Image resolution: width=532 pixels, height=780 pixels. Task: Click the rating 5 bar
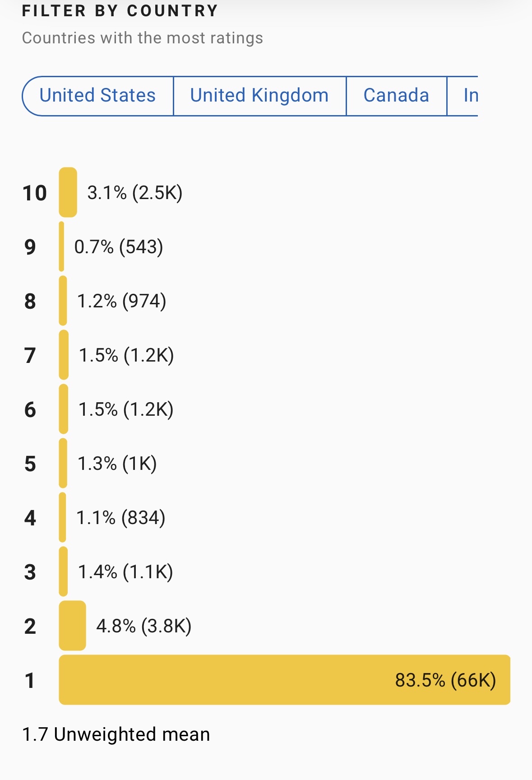point(63,463)
